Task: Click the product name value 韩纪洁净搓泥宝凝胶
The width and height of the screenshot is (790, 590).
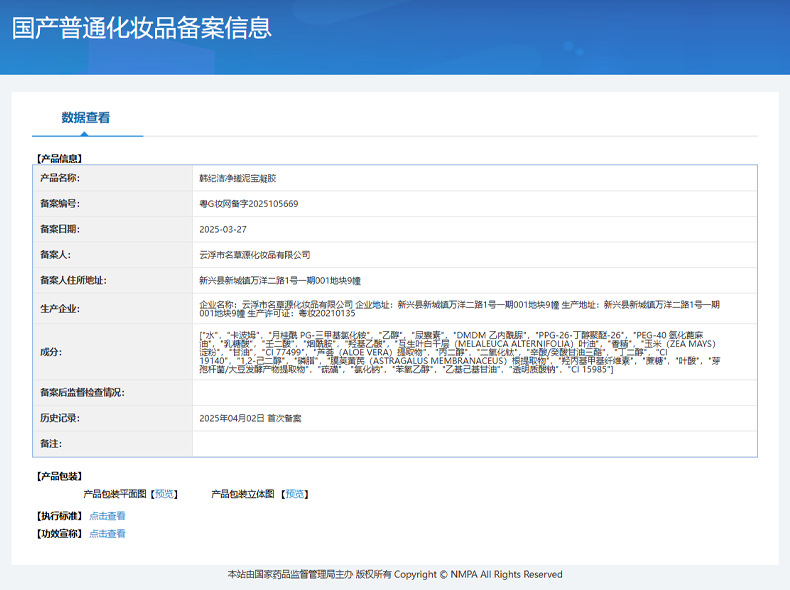Action: [238, 178]
